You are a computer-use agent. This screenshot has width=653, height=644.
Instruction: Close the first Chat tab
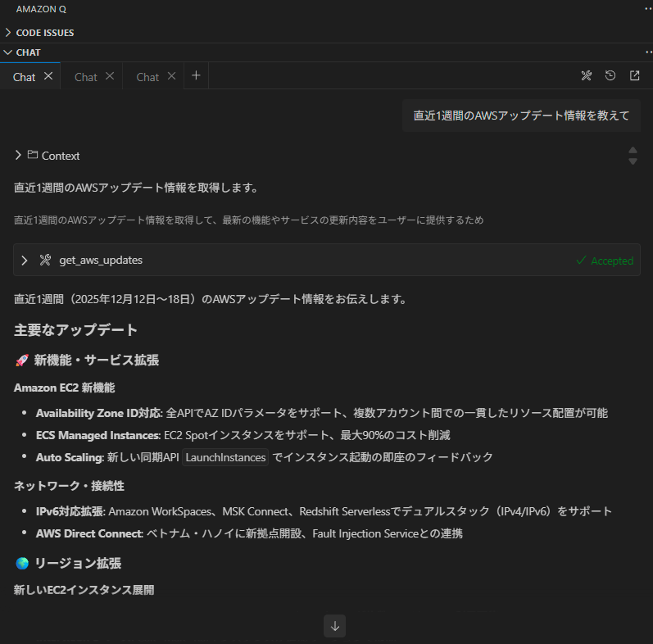[x=48, y=76]
